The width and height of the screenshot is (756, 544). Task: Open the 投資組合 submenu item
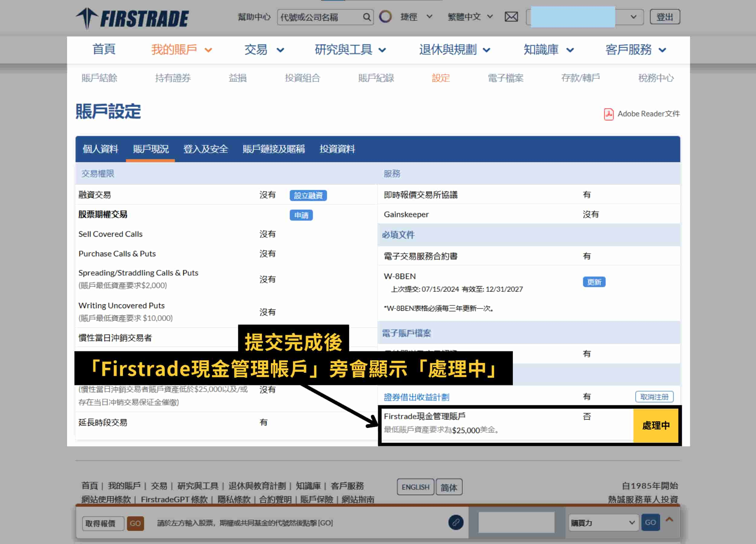[302, 78]
